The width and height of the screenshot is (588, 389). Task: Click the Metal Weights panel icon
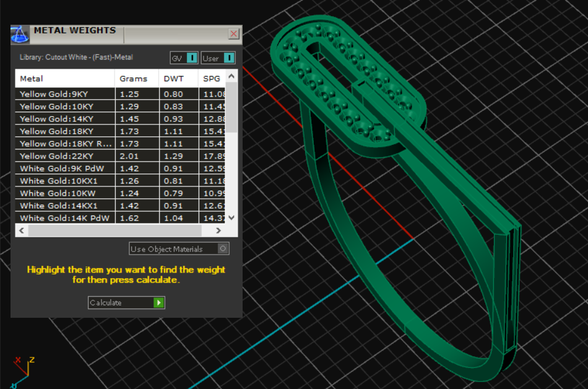[x=20, y=35]
